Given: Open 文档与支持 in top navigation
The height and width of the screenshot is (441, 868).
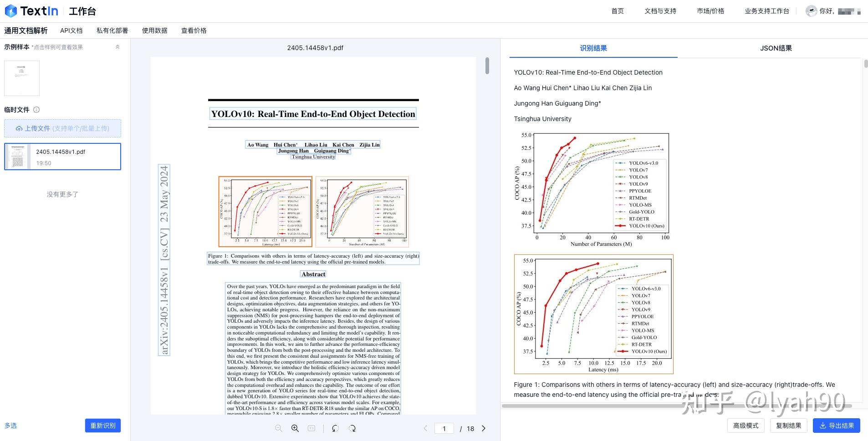Looking at the screenshot, I should pos(660,11).
